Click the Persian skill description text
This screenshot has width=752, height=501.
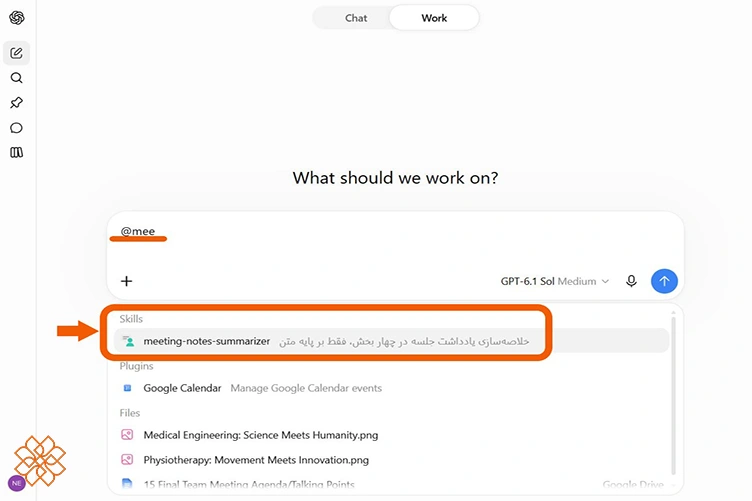[x=404, y=341]
